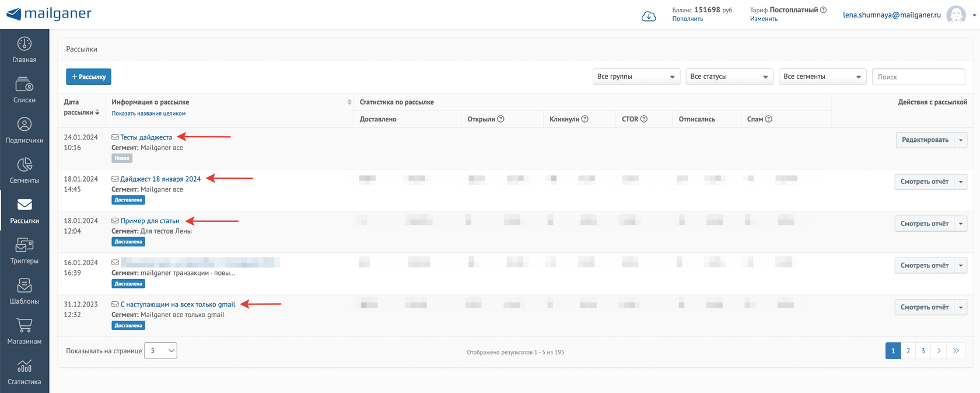980x393 pixels.
Task: Click in the Поиск search field
Action: [918, 76]
